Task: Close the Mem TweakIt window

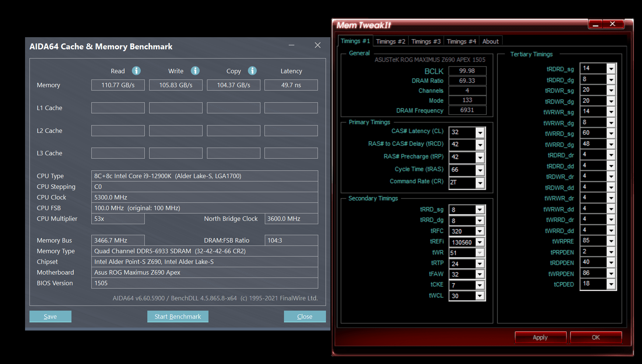Action: [x=613, y=24]
